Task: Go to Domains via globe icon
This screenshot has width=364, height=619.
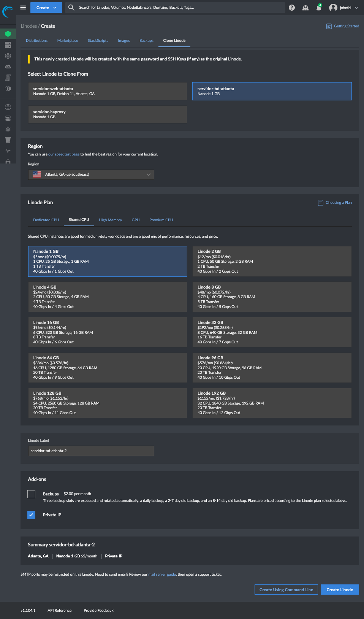Action: [x=8, y=107]
